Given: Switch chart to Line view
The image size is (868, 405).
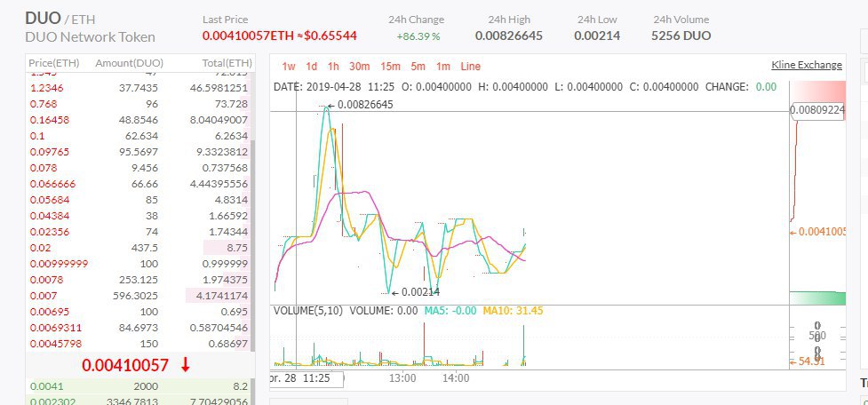Looking at the screenshot, I should (471, 67).
